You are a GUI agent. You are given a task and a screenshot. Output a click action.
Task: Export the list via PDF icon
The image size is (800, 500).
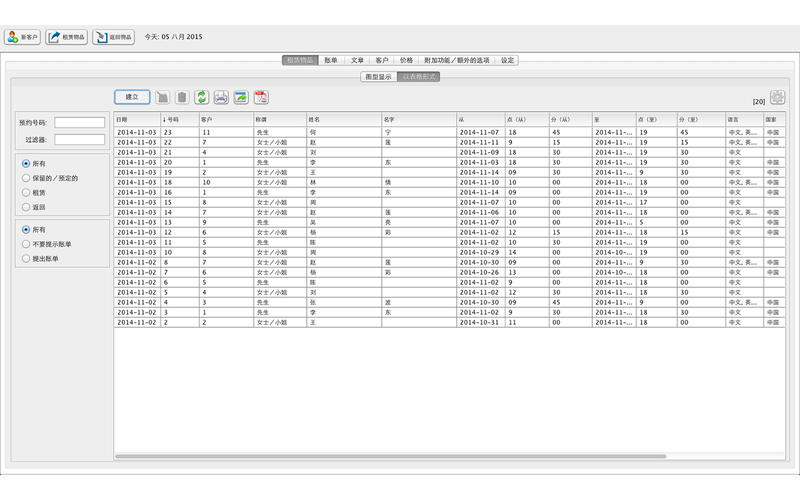click(x=261, y=97)
